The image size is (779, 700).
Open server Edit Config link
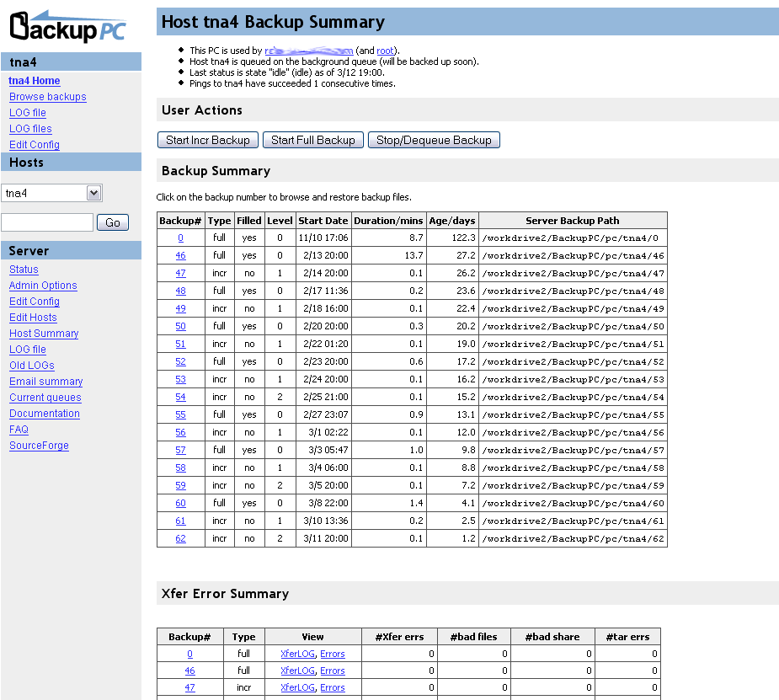(35, 301)
